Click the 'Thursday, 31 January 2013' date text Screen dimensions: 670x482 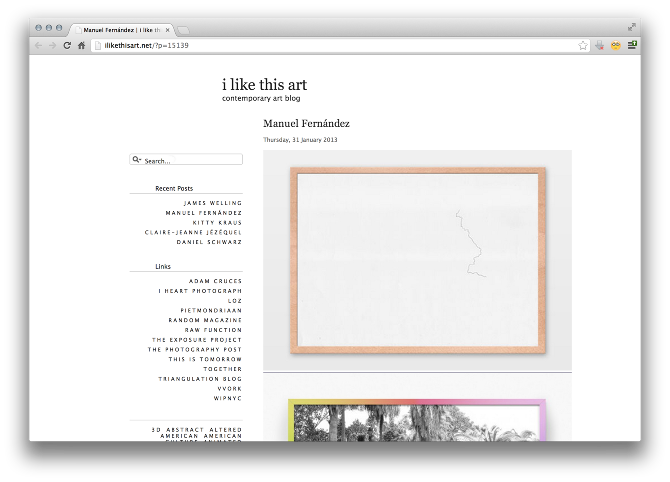[300, 140]
